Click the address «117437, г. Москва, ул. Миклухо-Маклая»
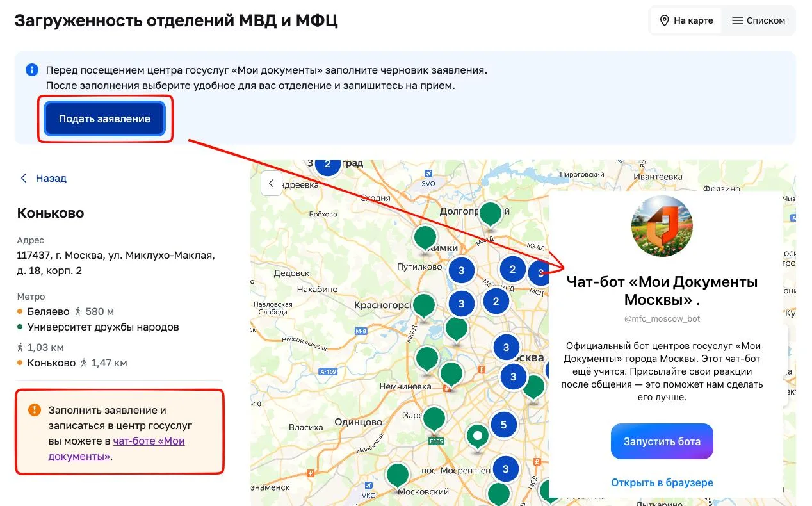 116,256
